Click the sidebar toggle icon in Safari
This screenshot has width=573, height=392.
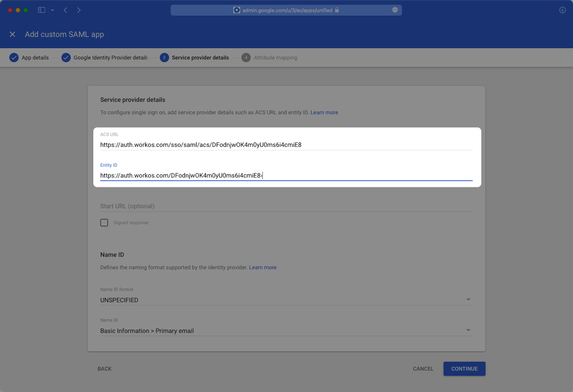[41, 10]
